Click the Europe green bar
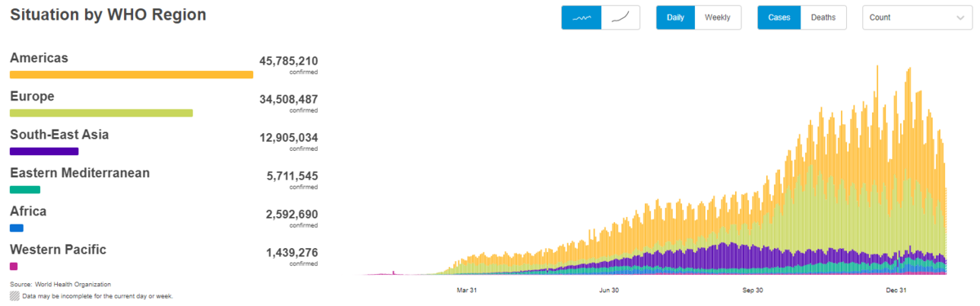Screen dimensions: 980x306 coord(101,113)
